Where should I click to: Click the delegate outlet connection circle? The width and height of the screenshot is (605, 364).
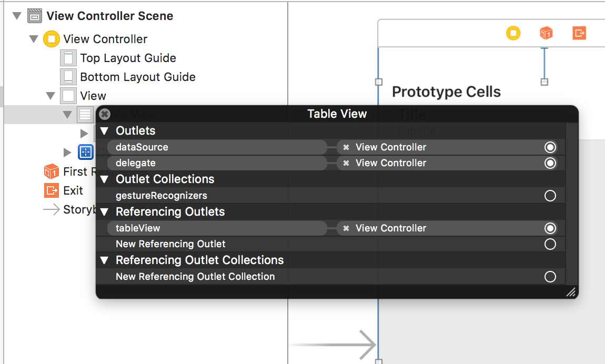[x=550, y=163]
